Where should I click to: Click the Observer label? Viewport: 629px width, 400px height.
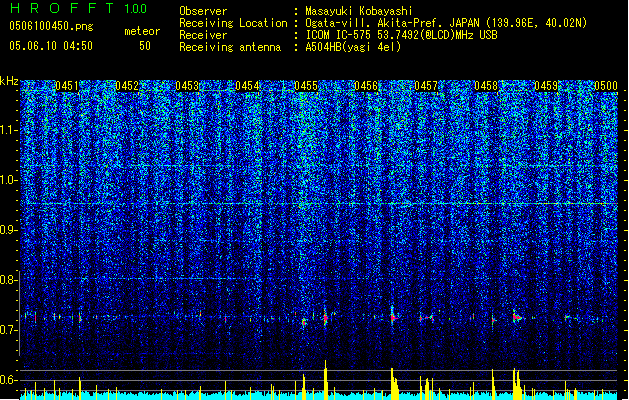click(203, 11)
